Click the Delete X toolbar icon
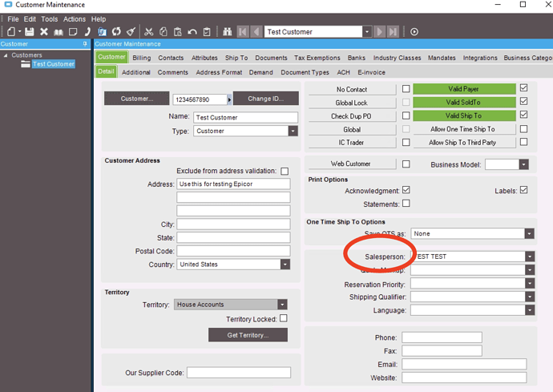The height and width of the screenshot is (392, 553). click(x=44, y=32)
